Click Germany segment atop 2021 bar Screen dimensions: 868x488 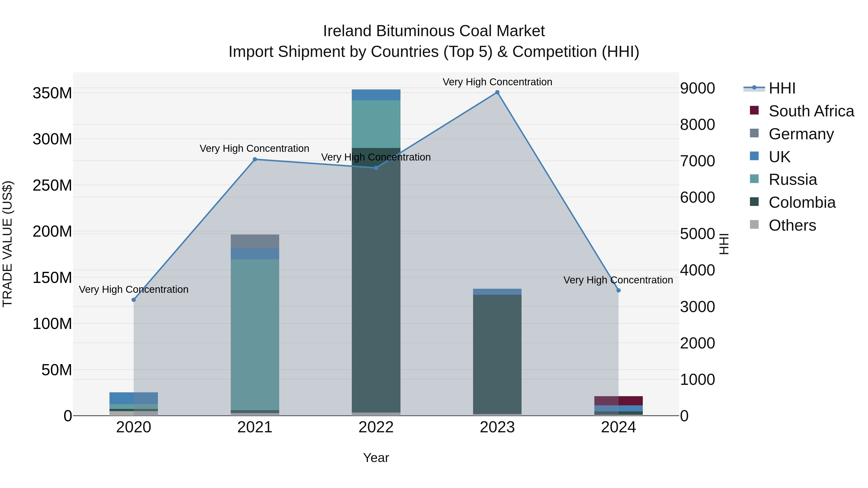255,241
